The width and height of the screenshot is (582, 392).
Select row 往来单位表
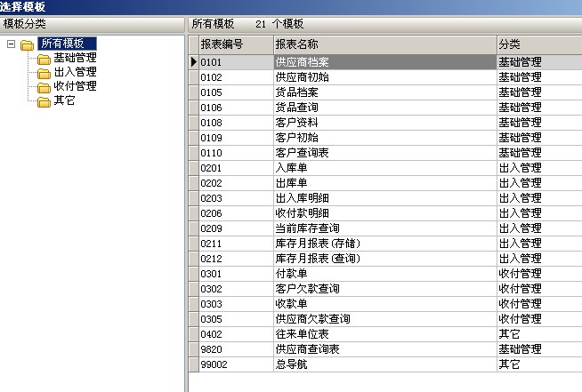point(385,334)
